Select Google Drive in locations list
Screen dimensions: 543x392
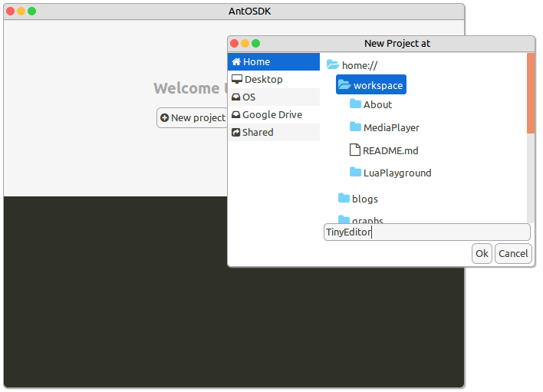coord(271,115)
